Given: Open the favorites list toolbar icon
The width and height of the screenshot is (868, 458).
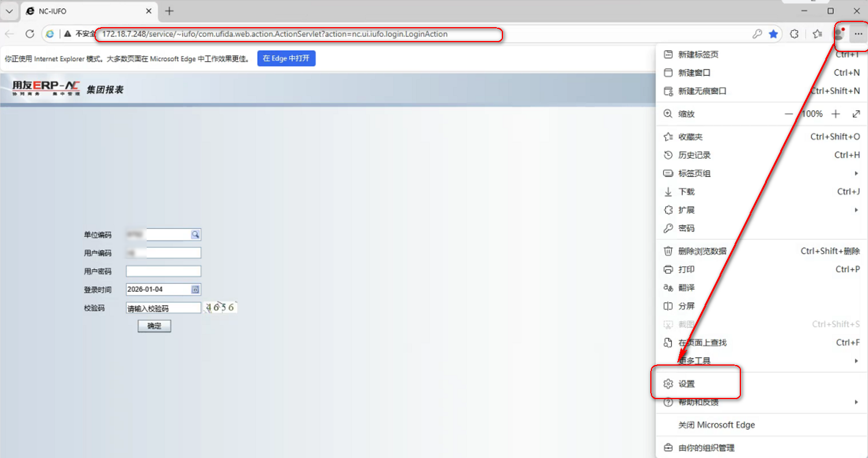Looking at the screenshot, I should tap(817, 34).
